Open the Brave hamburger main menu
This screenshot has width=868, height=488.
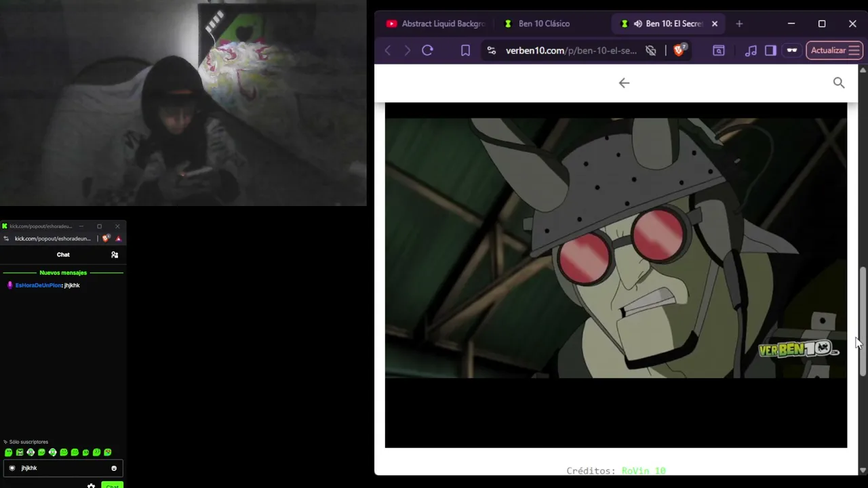click(854, 50)
